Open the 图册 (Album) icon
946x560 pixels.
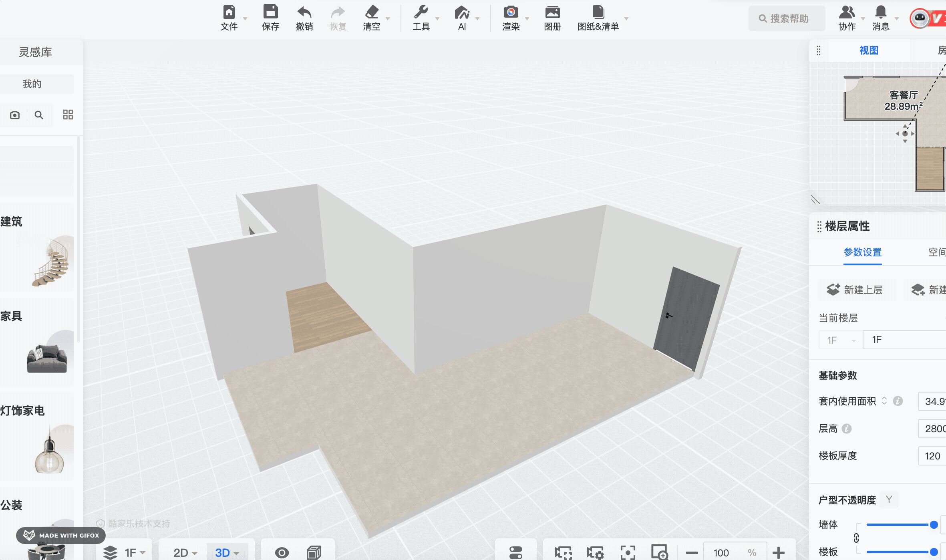[553, 12]
